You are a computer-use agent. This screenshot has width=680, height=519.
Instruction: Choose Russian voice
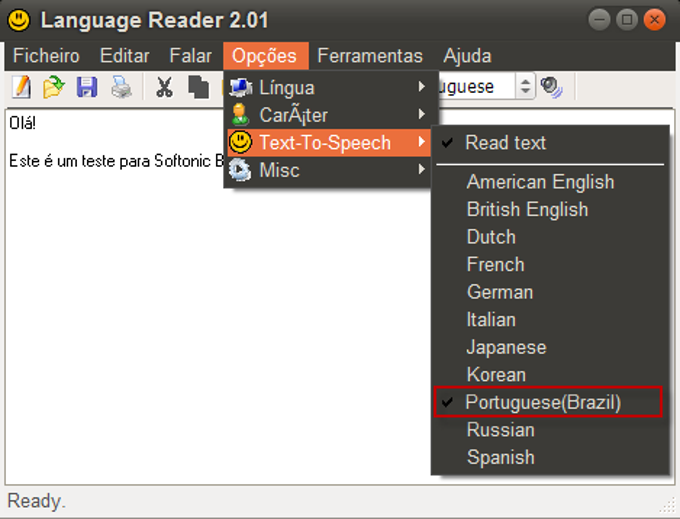tap(550, 430)
